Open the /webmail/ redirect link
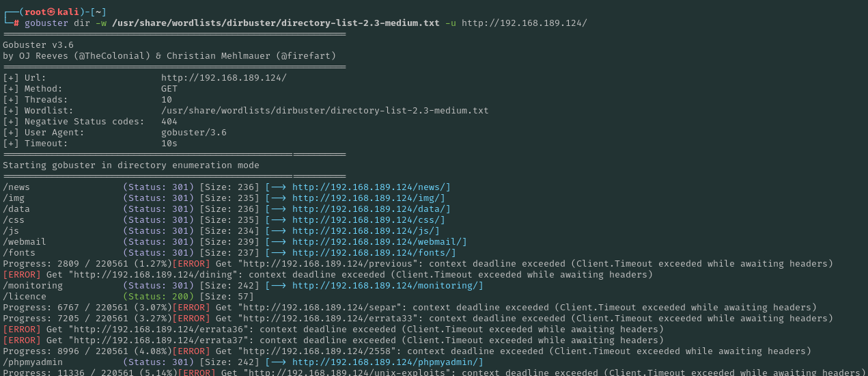 pyautogui.click(x=379, y=242)
